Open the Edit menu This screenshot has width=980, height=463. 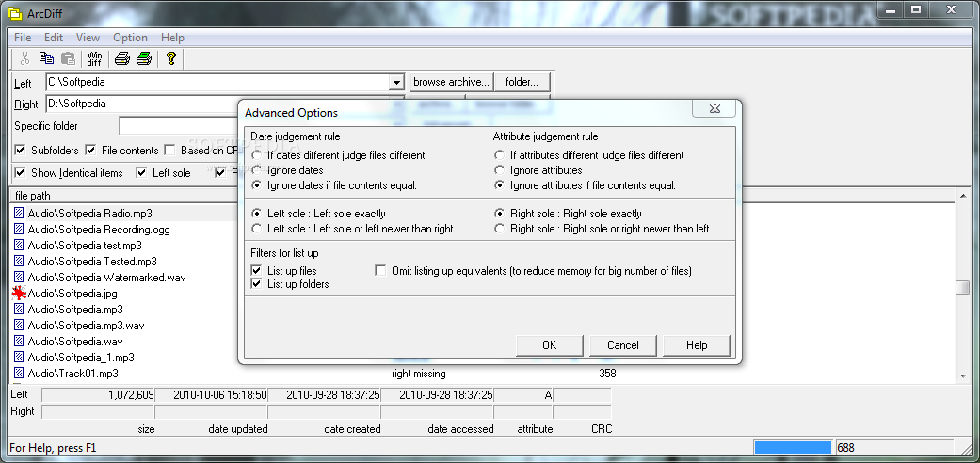[x=53, y=38]
